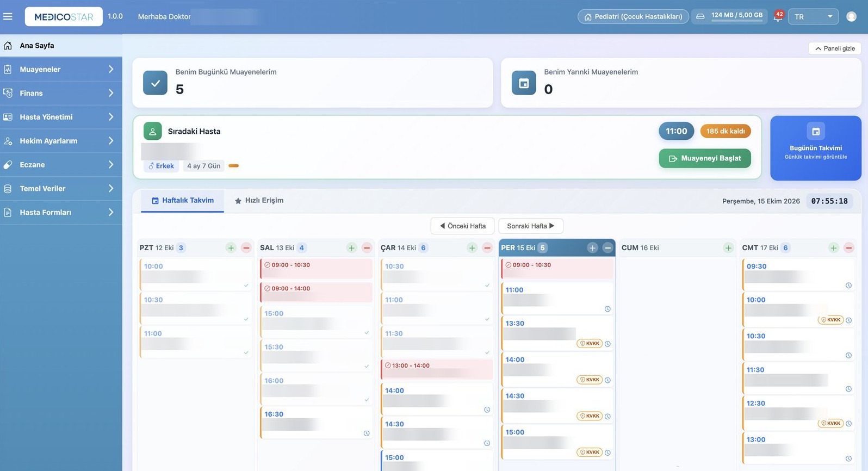Open Bugünün Takvimi daily calendar
Screen dimensions: 868x471
pyautogui.click(x=816, y=148)
